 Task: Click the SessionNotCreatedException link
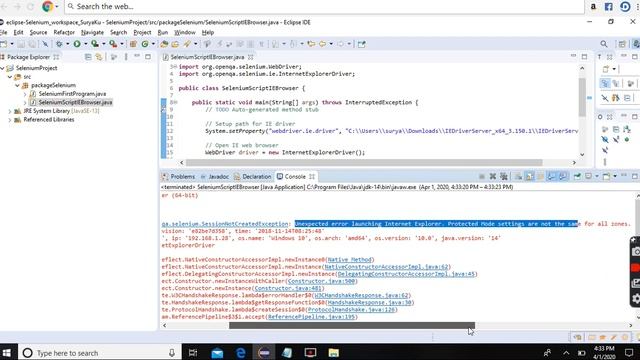click(x=225, y=224)
